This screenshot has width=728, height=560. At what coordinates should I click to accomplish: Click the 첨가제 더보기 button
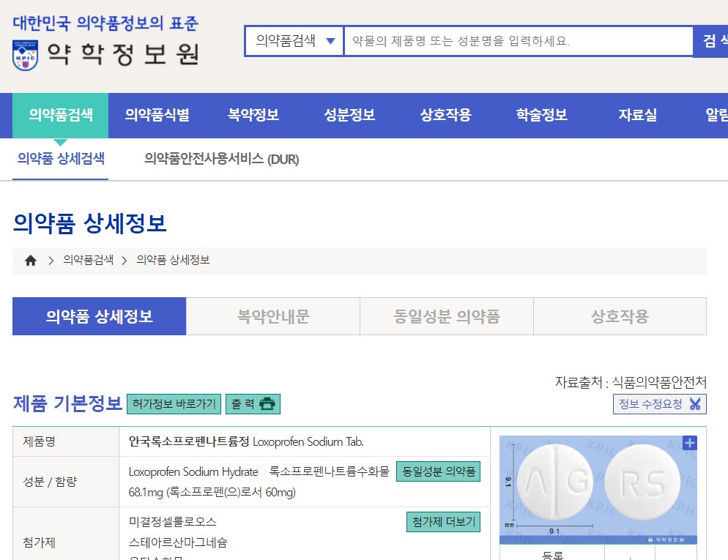tap(443, 522)
